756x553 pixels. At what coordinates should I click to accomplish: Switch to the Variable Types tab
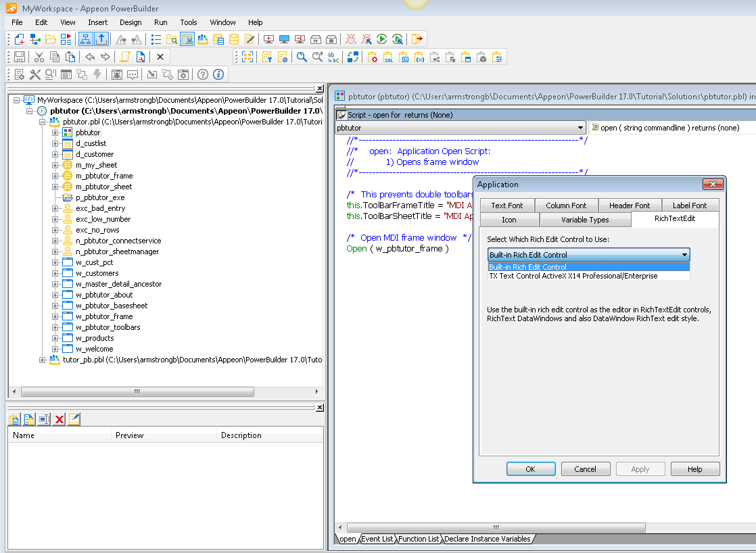tap(585, 220)
